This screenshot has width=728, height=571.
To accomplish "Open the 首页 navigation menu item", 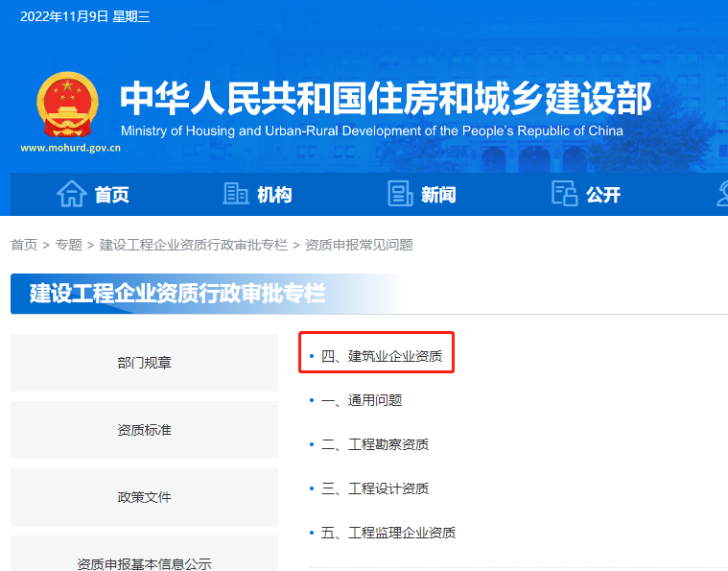I will (112, 195).
